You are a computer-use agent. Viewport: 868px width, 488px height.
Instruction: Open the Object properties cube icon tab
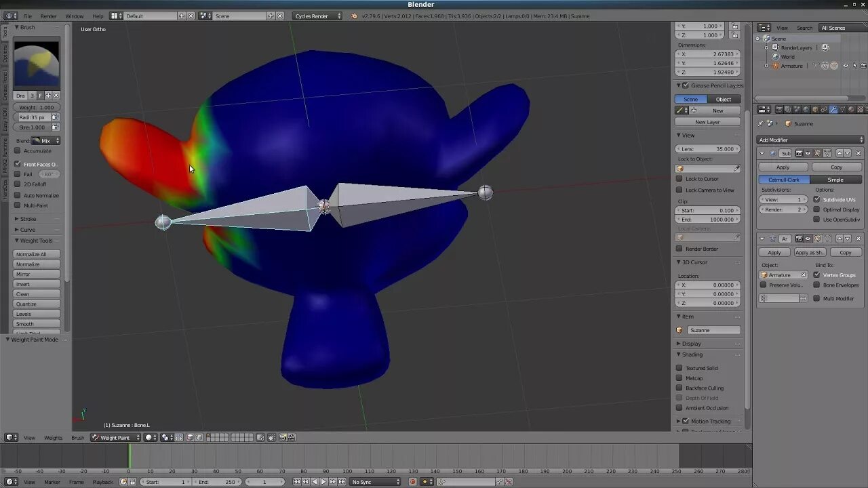click(815, 109)
